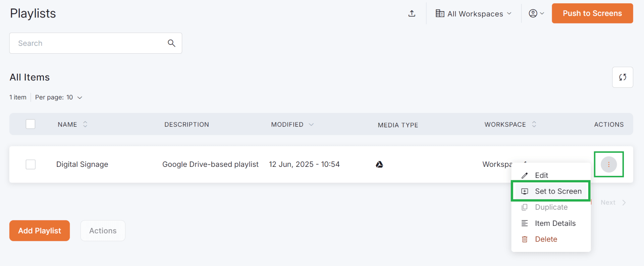Click the trash icon beside Delete
The width and height of the screenshot is (644, 266).
click(525, 239)
